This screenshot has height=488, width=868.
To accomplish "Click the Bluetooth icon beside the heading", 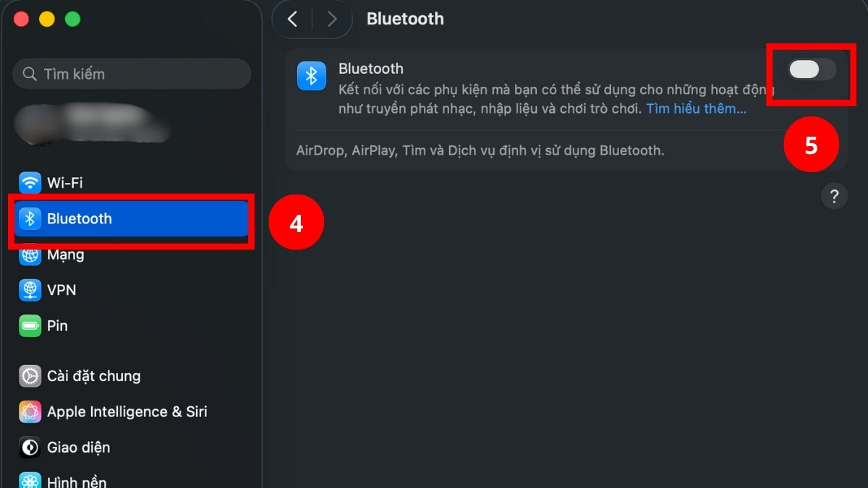I will pos(312,75).
